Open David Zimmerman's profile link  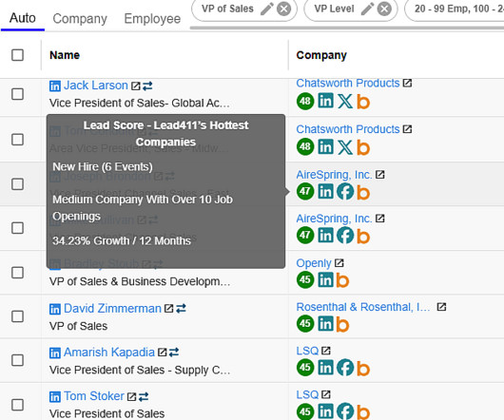(x=112, y=308)
